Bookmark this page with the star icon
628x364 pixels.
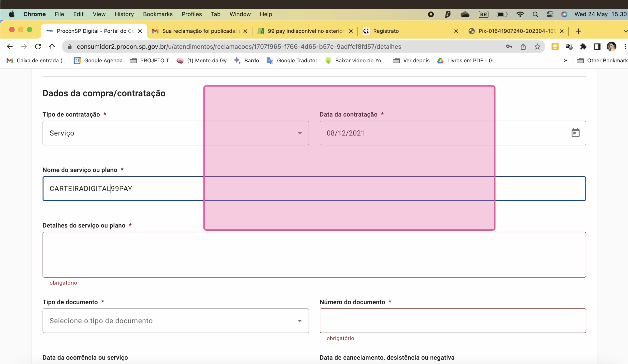point(537,47)
